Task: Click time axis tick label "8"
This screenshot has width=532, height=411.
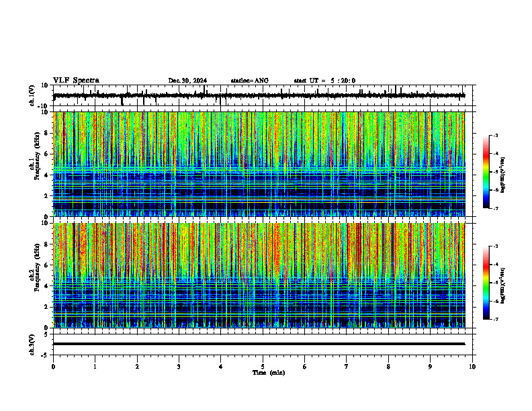Action: 388,367
